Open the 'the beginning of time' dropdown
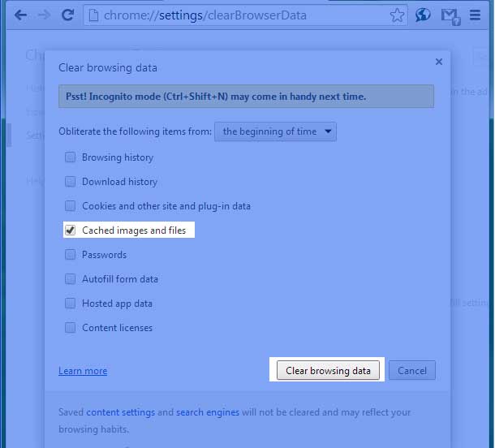 275,131
